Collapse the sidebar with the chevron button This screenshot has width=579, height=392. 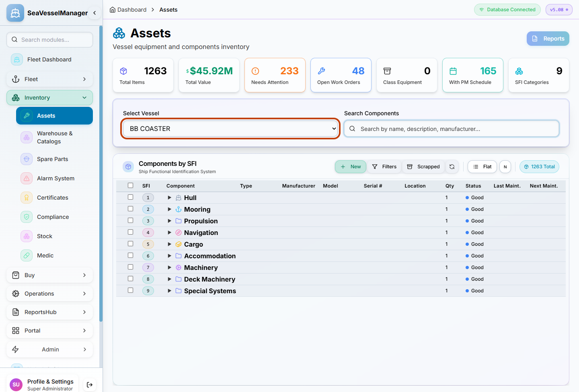[94, 13]
